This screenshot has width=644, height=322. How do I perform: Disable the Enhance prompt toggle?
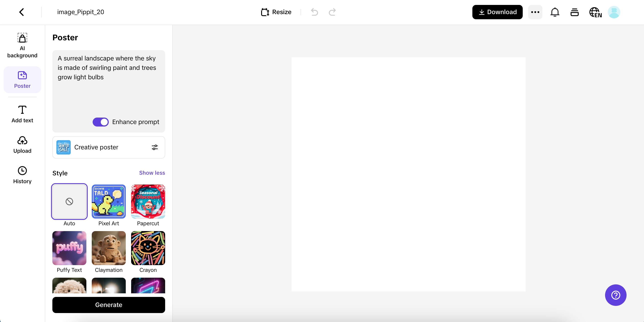[x=100, y=122]
